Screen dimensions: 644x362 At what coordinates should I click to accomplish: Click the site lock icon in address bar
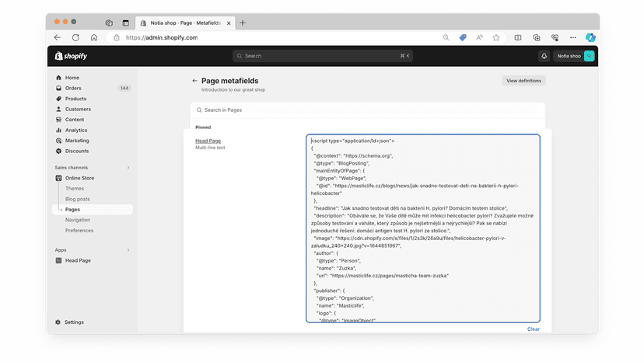(x=117, y=37)
